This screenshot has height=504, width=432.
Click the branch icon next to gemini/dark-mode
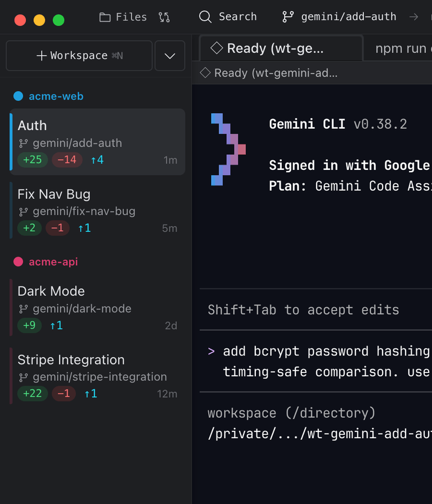click(24, 309)
